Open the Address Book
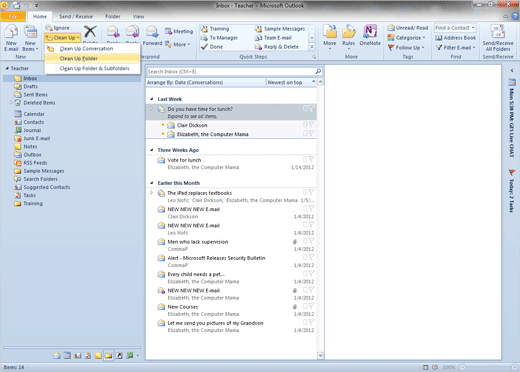Image resolution: width=520 pixels, height=372 pixels. [x=456, y=38]
